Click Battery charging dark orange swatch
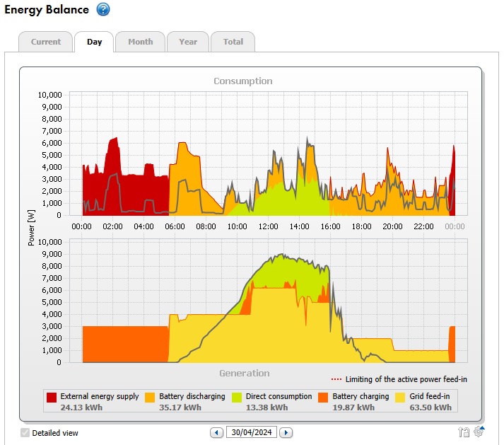 [x=323, y=398]
